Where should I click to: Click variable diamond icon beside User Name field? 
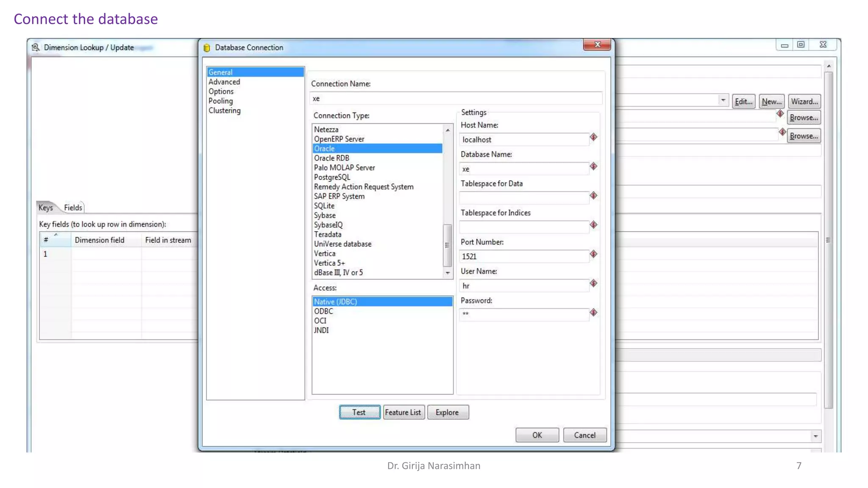(x=593, y=283)
